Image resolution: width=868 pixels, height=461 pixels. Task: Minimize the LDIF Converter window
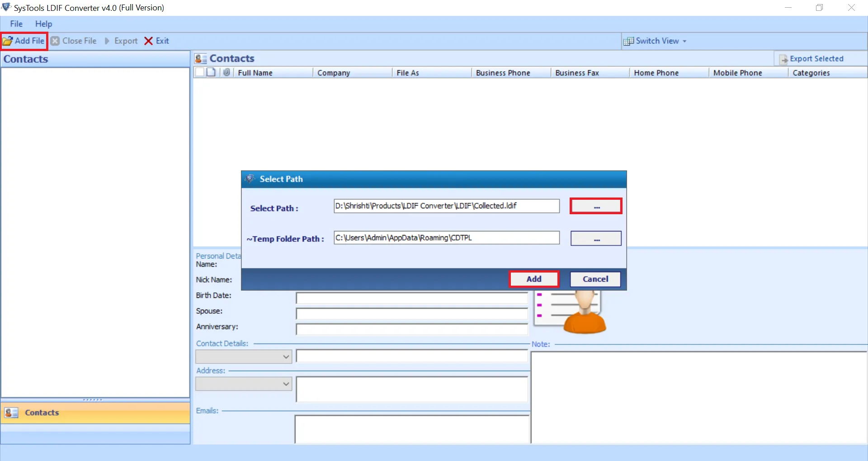(788, 8)
